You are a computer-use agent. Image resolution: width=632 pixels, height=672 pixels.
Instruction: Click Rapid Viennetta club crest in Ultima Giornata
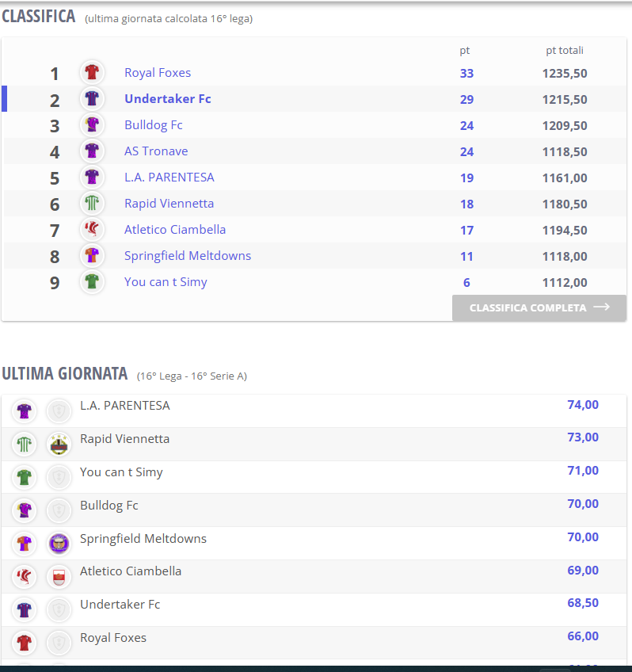pyautogui.click(x=59, y=445)
